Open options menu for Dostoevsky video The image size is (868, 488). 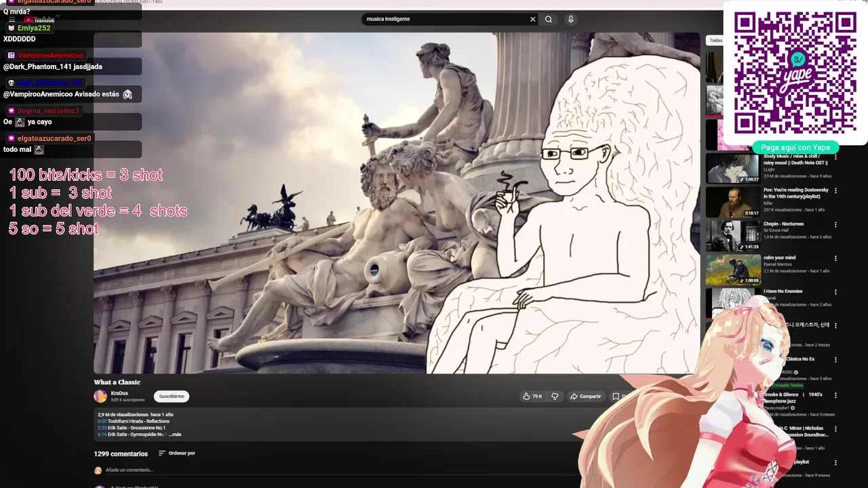835,191
